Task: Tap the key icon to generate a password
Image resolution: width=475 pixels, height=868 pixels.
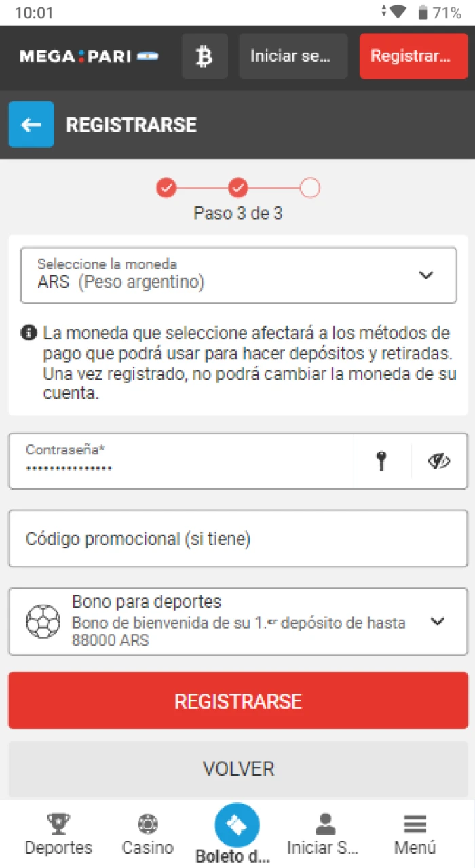Action: click(381, 460)
